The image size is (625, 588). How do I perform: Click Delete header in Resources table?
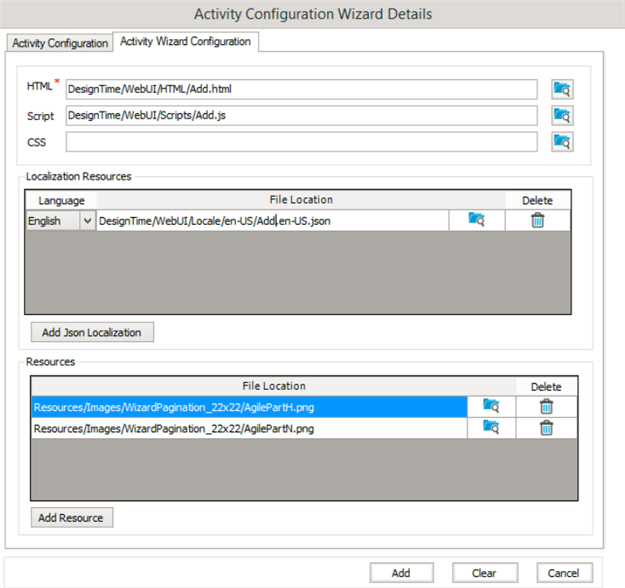click(x=546, y=386)
